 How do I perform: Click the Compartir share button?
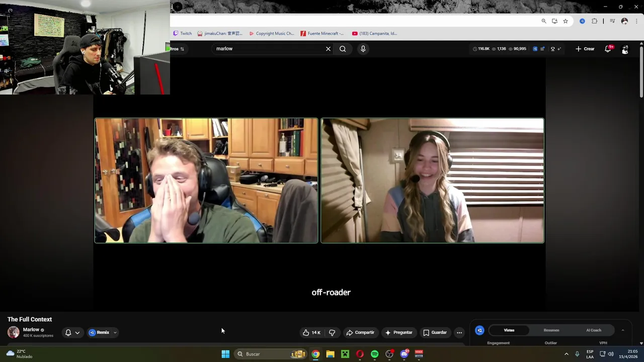(360, 332)
